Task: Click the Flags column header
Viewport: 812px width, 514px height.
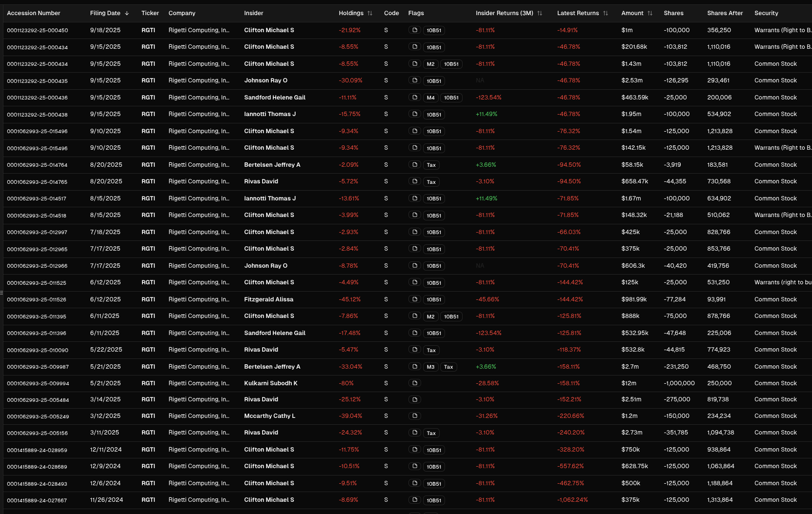Action: (416, 13)
